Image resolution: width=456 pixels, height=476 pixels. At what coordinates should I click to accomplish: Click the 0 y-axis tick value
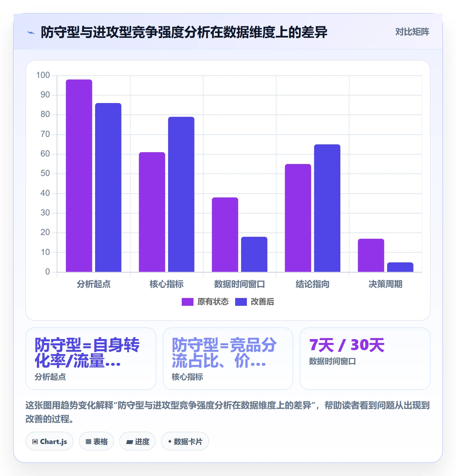(48, 272)
